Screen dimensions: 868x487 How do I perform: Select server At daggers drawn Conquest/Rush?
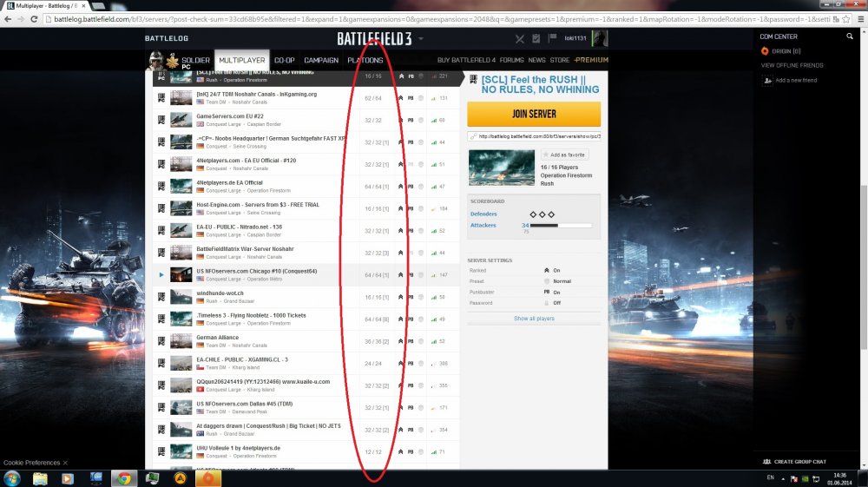click(308, 430)
